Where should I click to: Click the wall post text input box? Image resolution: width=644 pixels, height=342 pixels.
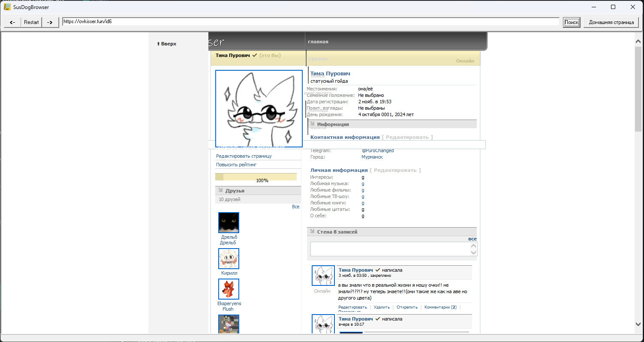tap(390, 249)
